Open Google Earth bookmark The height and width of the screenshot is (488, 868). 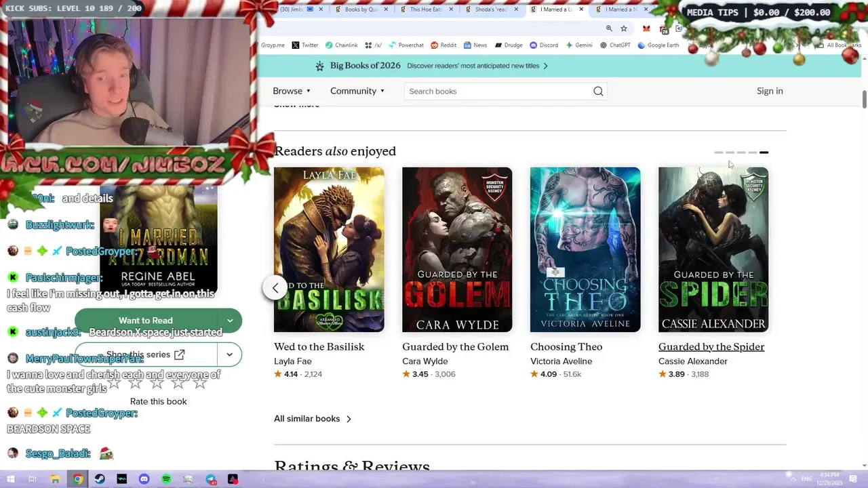pyautogui.click(x=658, y=45)
